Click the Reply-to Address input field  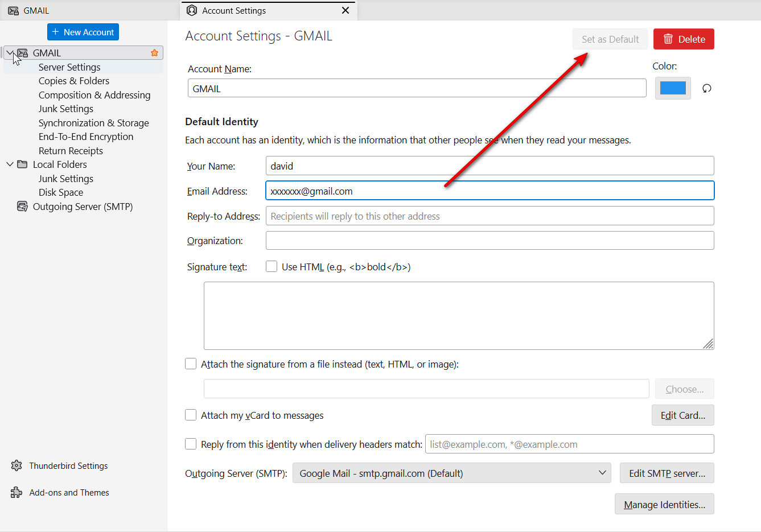[x=489, y=216]
